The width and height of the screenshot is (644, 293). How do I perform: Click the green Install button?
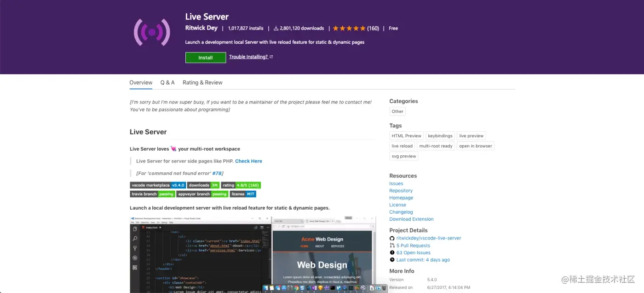(x=206, y=58)
